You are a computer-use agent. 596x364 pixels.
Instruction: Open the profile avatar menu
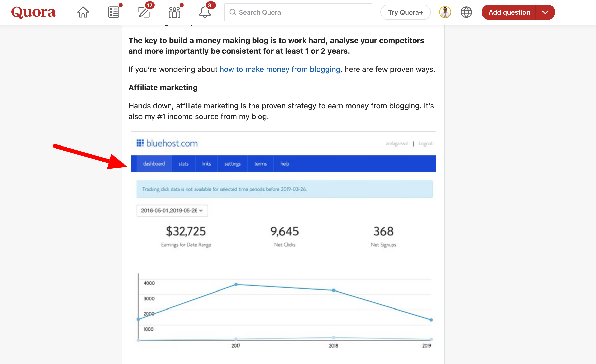(x=445, y=12)
